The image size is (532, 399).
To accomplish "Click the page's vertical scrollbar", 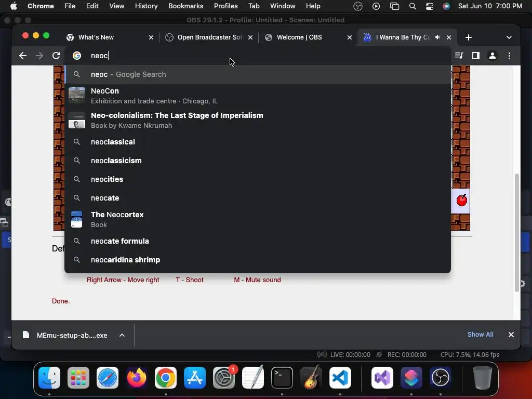I will (517, 232).
